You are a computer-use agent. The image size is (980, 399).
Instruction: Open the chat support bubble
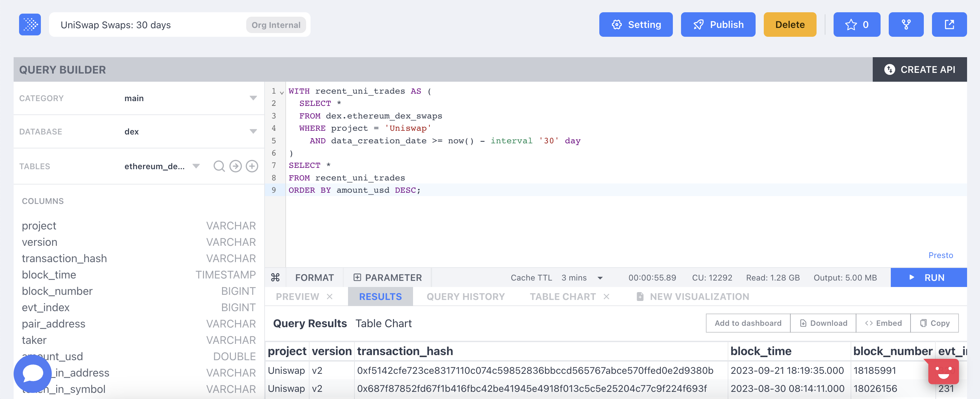33,373
